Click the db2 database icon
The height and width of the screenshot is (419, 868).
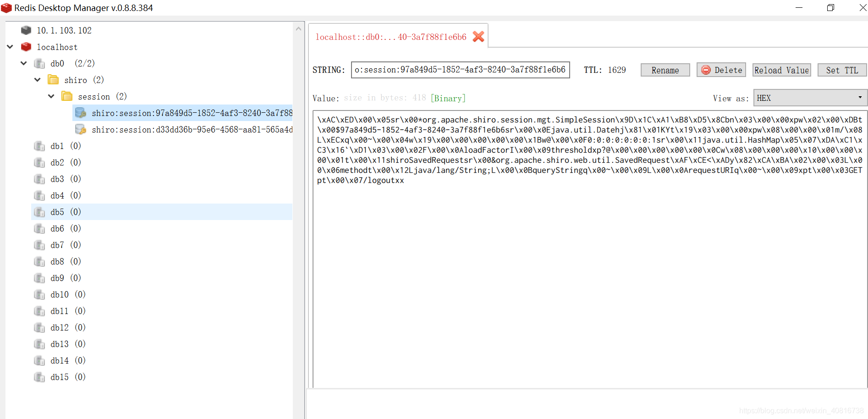[x=39, y=162]
